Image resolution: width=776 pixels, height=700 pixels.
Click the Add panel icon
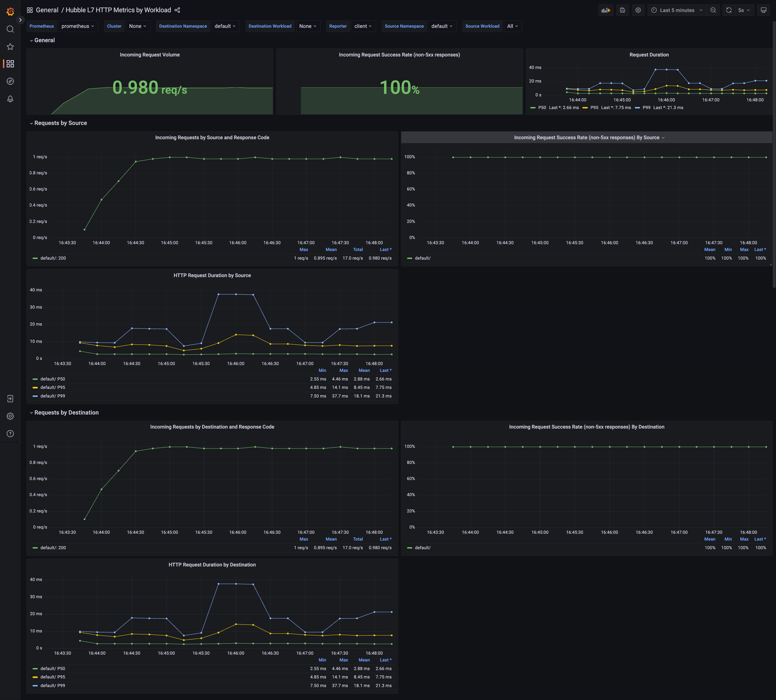pyautogui.click(x=606, y=10)
